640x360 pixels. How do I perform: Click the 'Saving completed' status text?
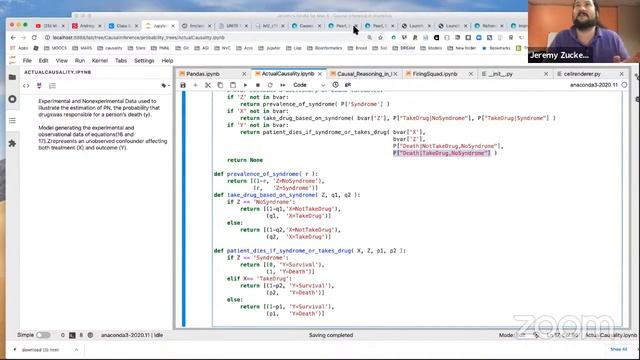point(331,335)
